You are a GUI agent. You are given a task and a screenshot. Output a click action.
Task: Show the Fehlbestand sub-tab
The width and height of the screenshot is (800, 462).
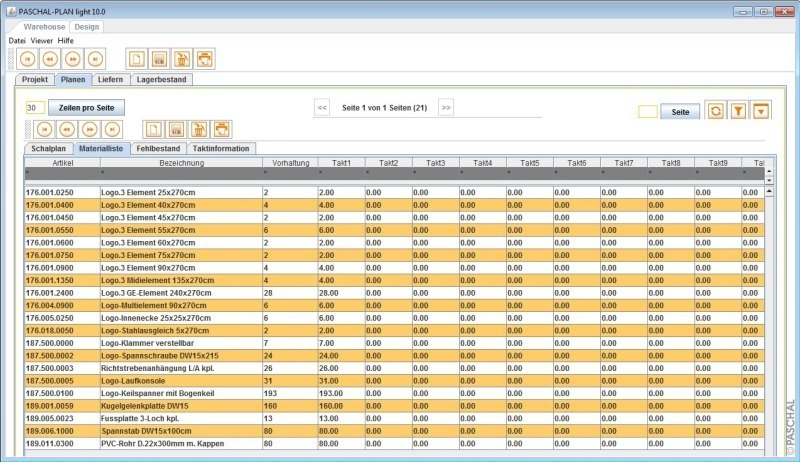158,148
